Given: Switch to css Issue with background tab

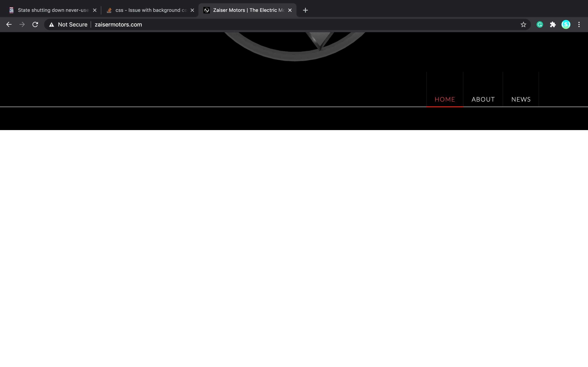Looking at the screenshot, I should tap(151, 10).
